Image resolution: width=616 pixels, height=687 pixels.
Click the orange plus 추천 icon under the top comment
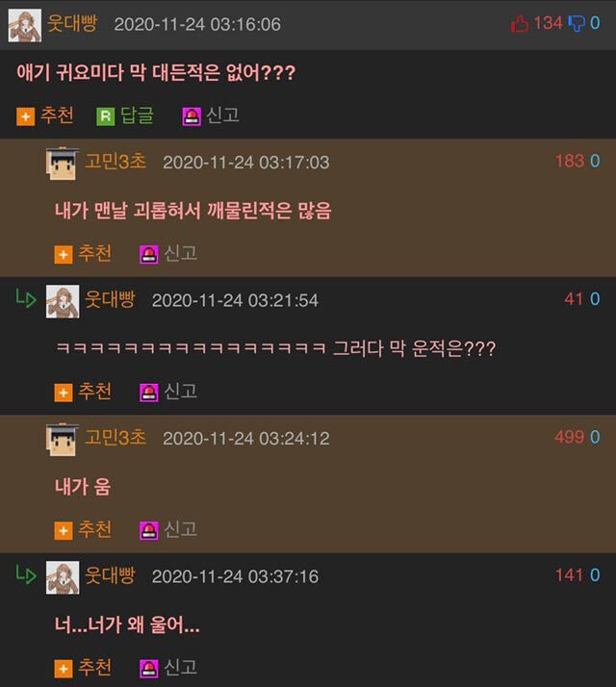[x=25, y=116]
